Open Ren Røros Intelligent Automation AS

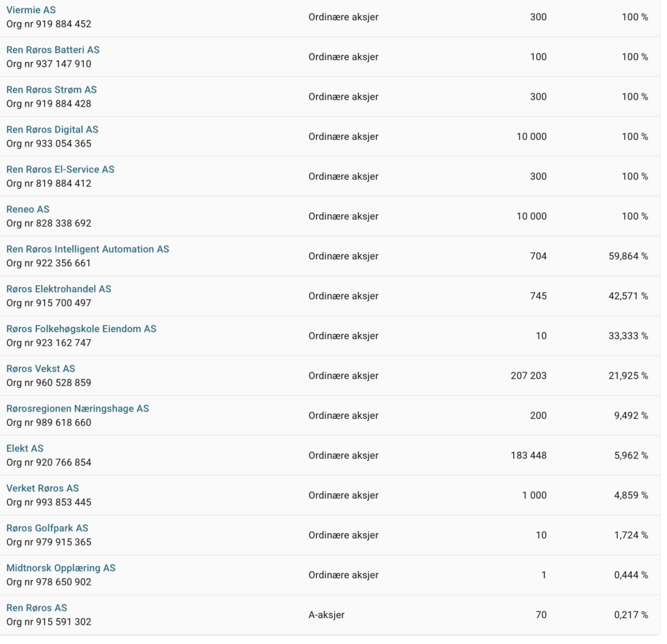[87, 249]
